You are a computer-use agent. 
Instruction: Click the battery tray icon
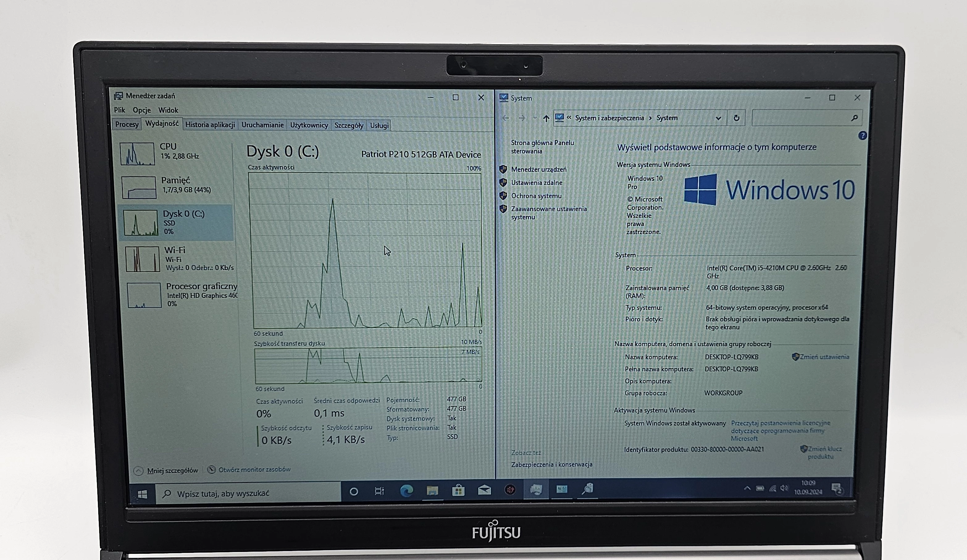point(760,488)
